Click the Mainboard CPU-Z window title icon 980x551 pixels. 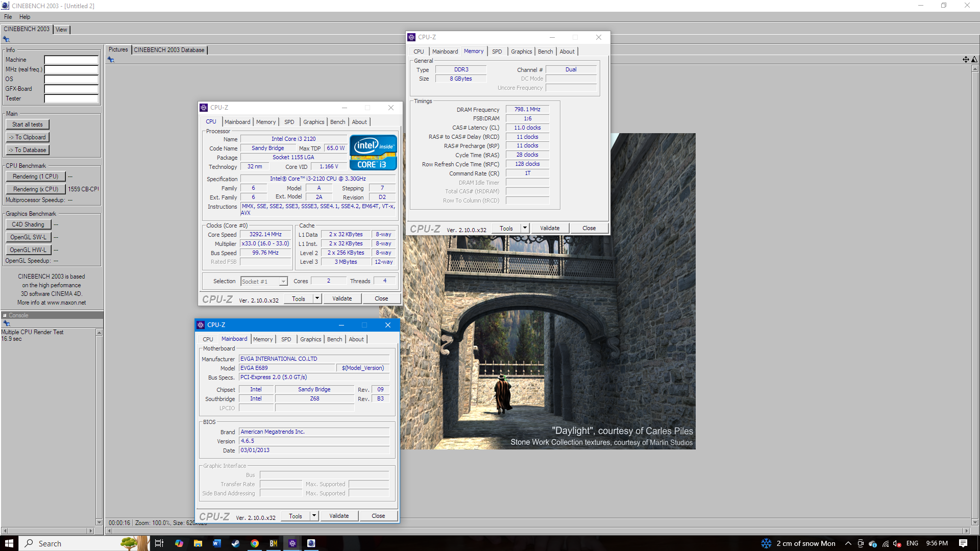[201, 325]
